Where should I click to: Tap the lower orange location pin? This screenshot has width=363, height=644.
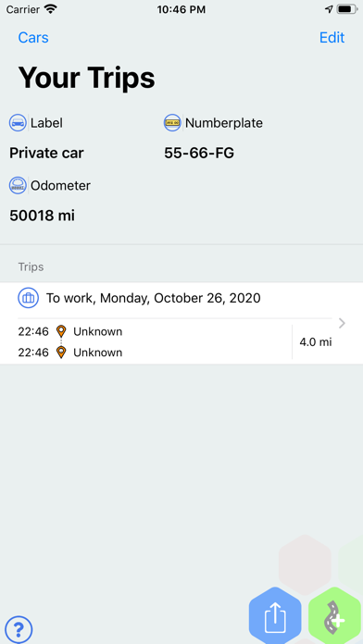coord(61,352)
